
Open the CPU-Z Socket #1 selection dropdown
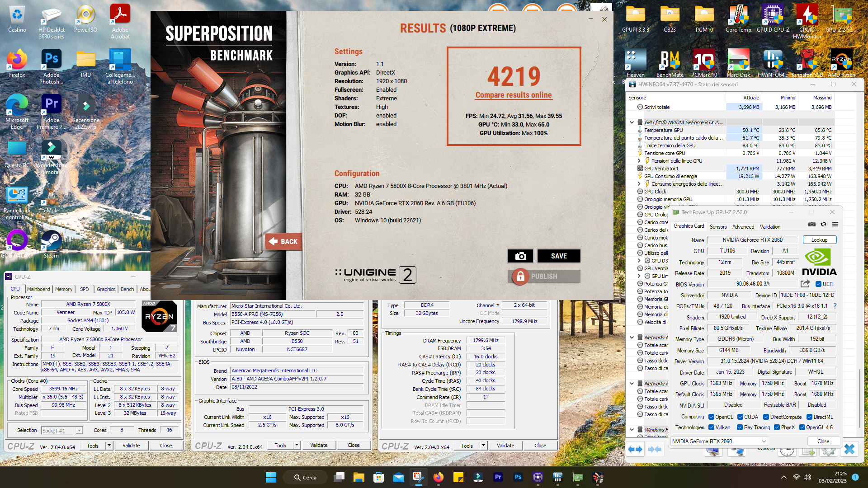point(62,431)
